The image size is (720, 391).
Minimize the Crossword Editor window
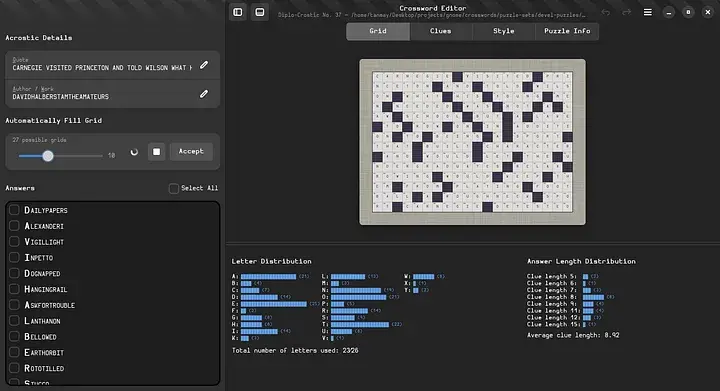pos(669,12)
